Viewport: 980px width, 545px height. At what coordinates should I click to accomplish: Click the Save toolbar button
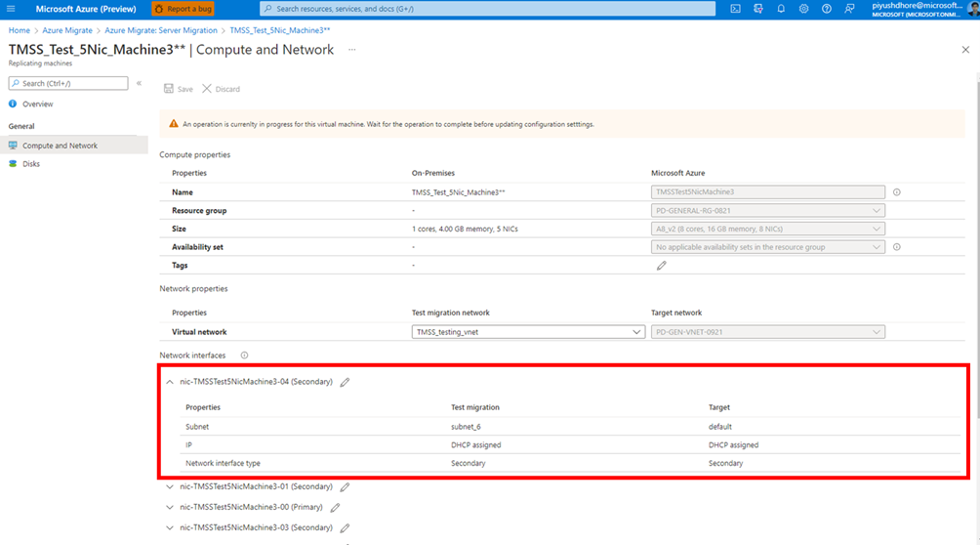(178, 89)
